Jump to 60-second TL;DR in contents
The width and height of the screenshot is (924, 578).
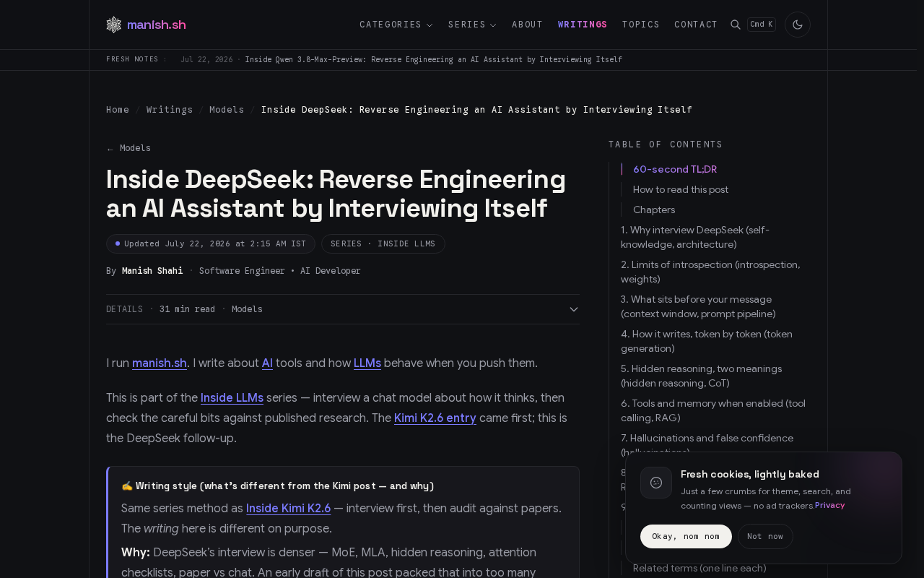pyautogui.click(x=675, y=169)
